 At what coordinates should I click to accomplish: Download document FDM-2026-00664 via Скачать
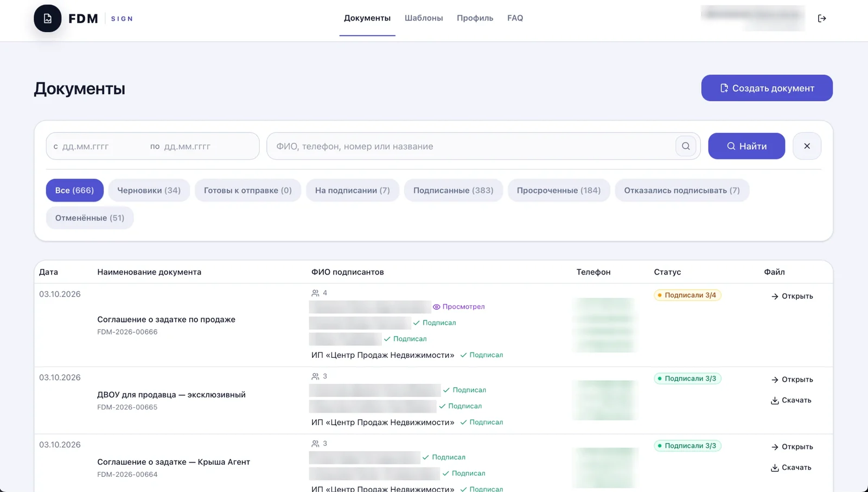point(791,468)
